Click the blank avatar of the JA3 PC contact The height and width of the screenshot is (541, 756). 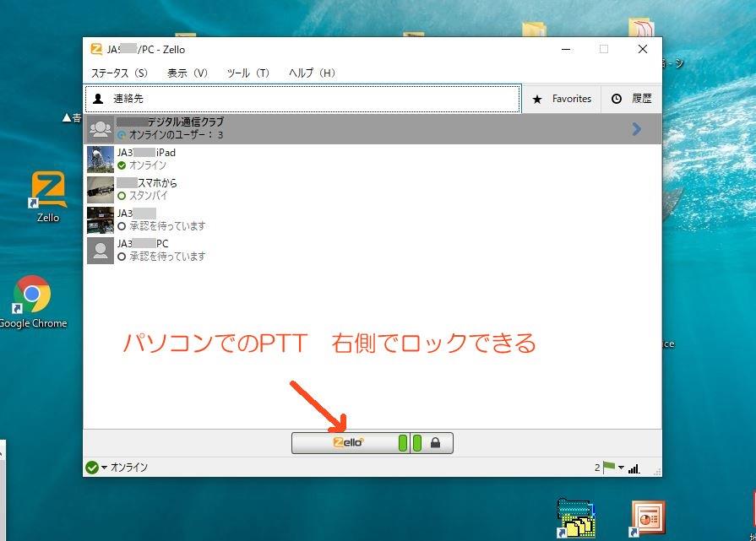click(x=101, y=251)
